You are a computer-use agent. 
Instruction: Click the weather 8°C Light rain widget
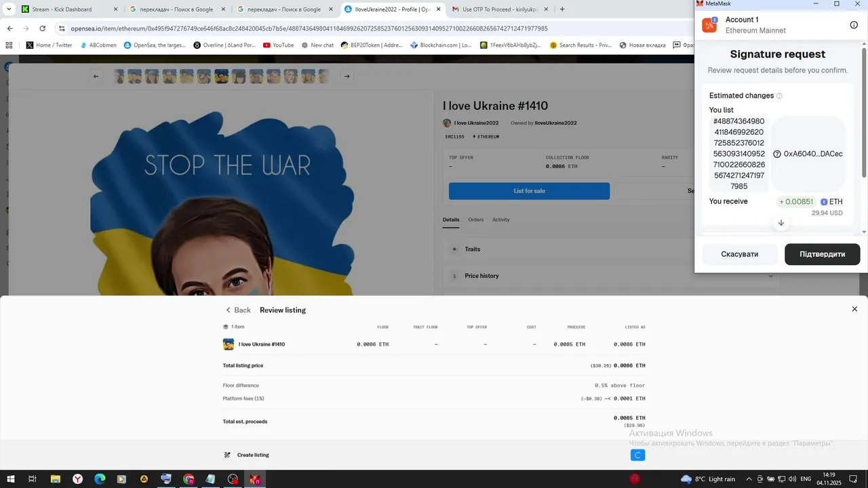707,479
